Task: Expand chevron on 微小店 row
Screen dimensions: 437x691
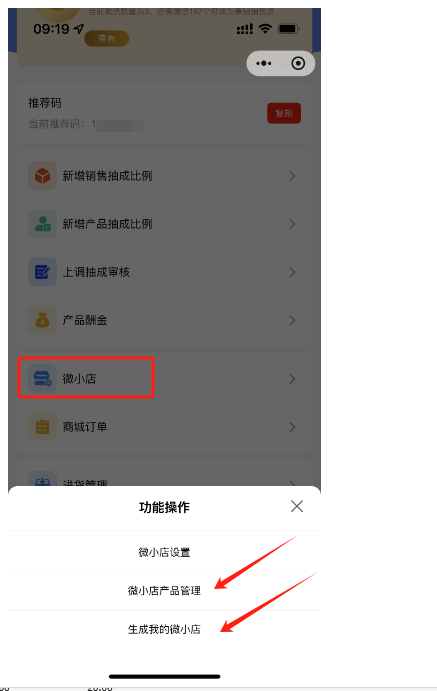Action: (x=292, y=379)
